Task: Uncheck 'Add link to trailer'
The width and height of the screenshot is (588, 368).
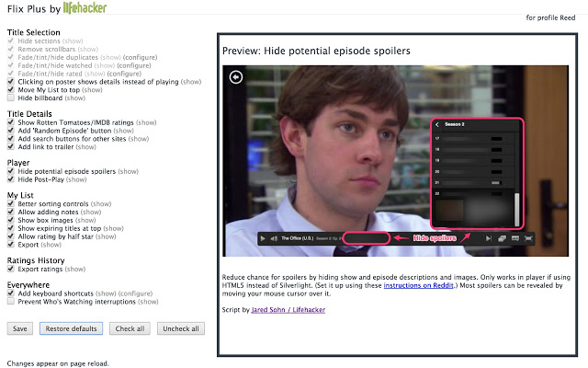Action: coord(10,147)
